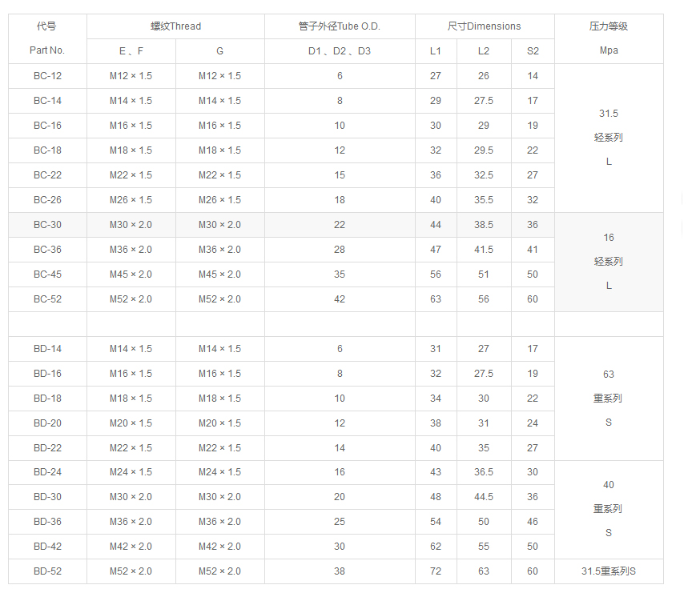This screenshot has width=700, height=605.
Task: Select the BD-14 part number cell
Action: pyautogui.click(x=47, y=349)
